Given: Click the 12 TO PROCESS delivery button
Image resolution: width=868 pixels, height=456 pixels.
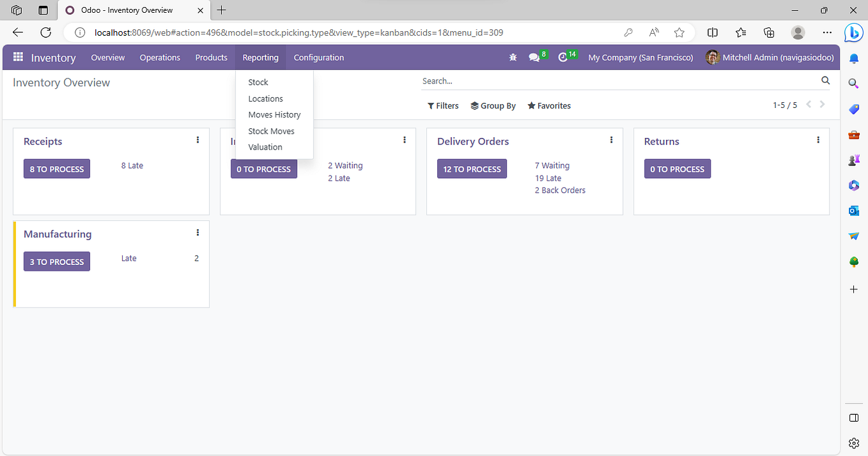Looking at the screenshot, I should (x=472, y=169).
